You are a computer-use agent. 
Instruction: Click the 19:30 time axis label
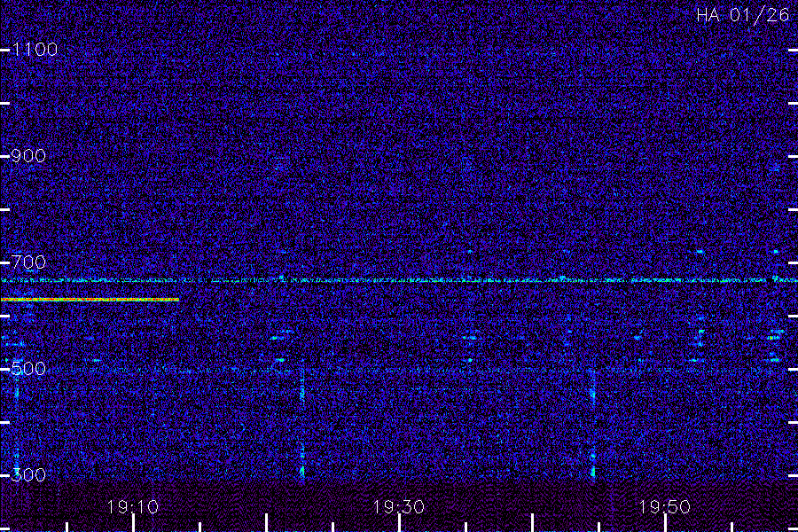pos(398,507)
